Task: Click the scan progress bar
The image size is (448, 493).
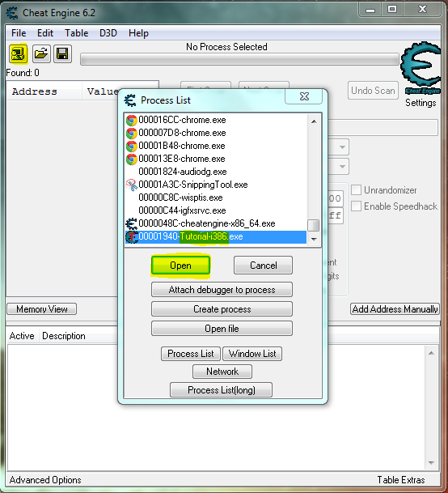Action: (239, 59)
